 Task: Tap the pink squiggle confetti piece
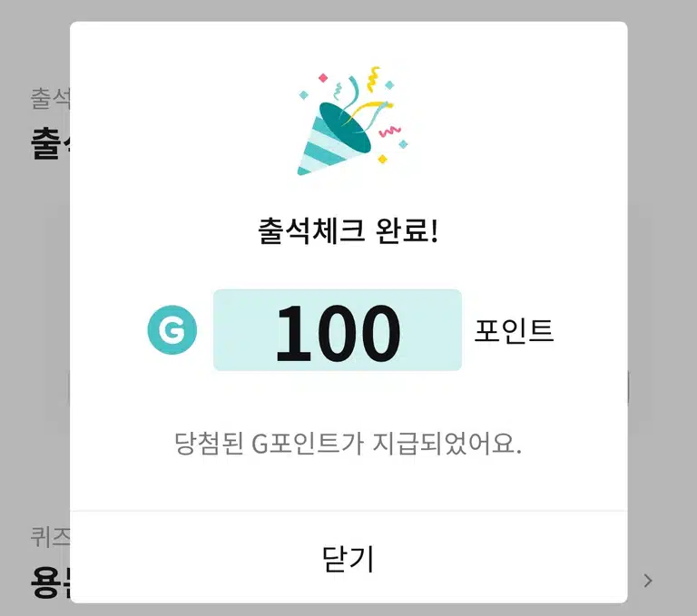pos(390,132)
